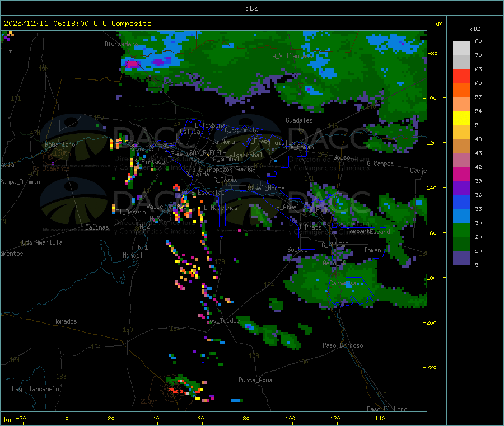This screenshot has width=504, height=426.
Task: Click the 0 km horizontal axis tick
Action: click(x=67, y=418)
